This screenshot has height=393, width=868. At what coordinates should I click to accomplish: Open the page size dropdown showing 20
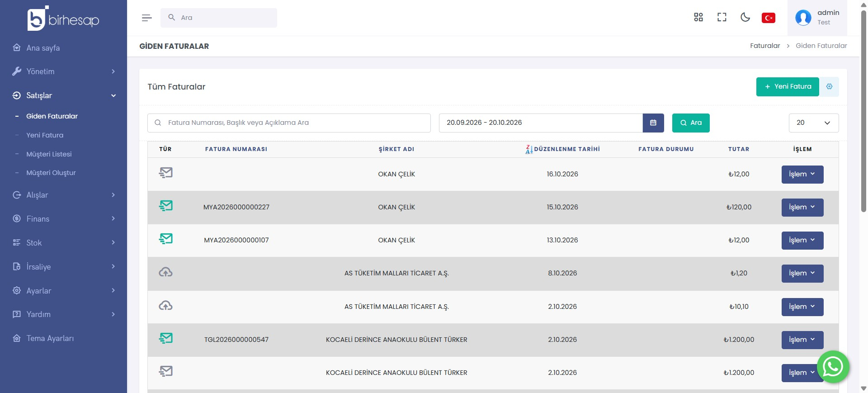[x=814, y=123]
